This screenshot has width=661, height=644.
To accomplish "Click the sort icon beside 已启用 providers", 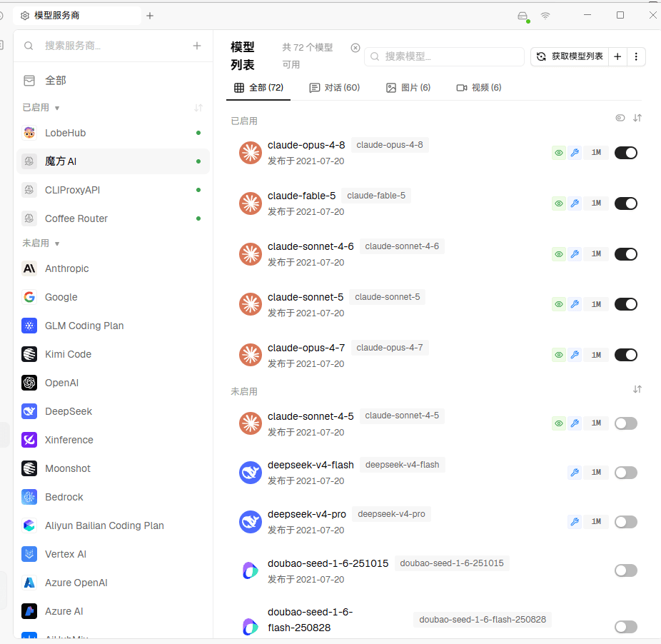I will (198, 108).
